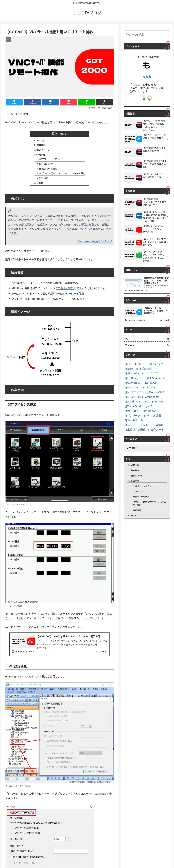Toggle the VNCサーバを使用する checkbox in bottom dialog

pos(10,813)
